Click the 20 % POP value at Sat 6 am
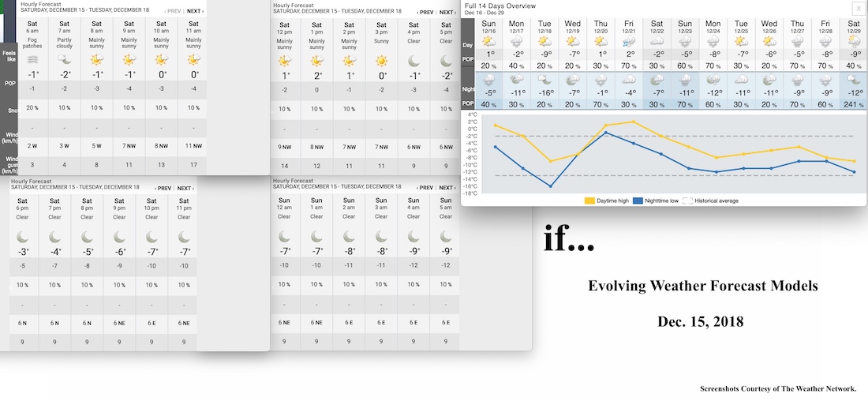 32,107
